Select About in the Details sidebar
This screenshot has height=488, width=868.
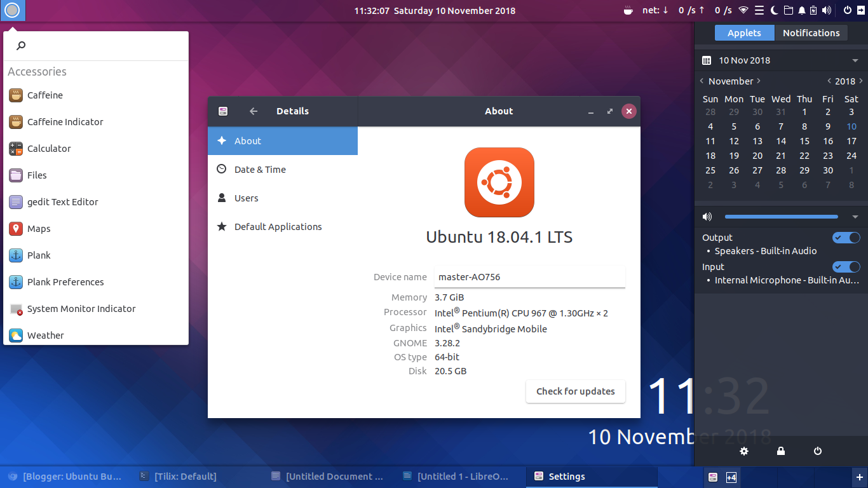283,141
